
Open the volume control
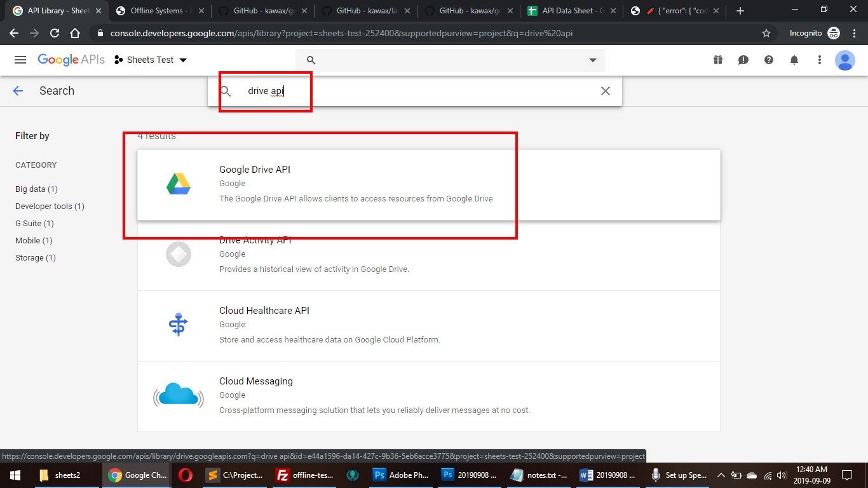pyautogui.click(x=782, y=475)
